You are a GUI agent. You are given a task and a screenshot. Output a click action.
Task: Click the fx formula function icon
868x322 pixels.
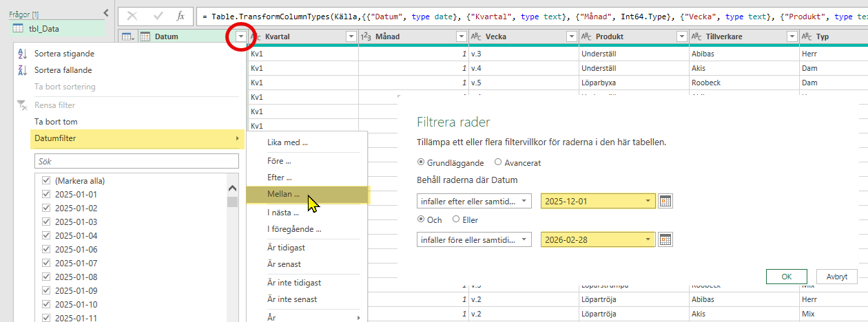tap(180, 15)
